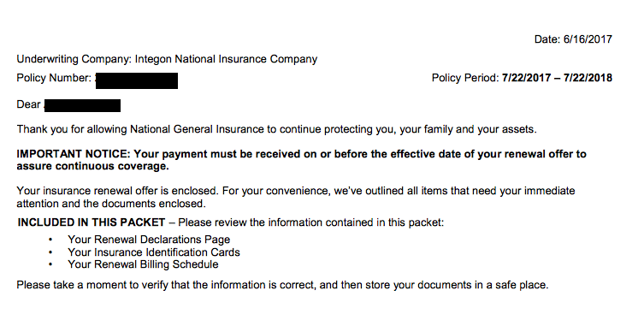This screenshot has height=314, width=644.
Task: Click the IMPORTANT NOTICE bold heading
Action: tap(73, 154)
